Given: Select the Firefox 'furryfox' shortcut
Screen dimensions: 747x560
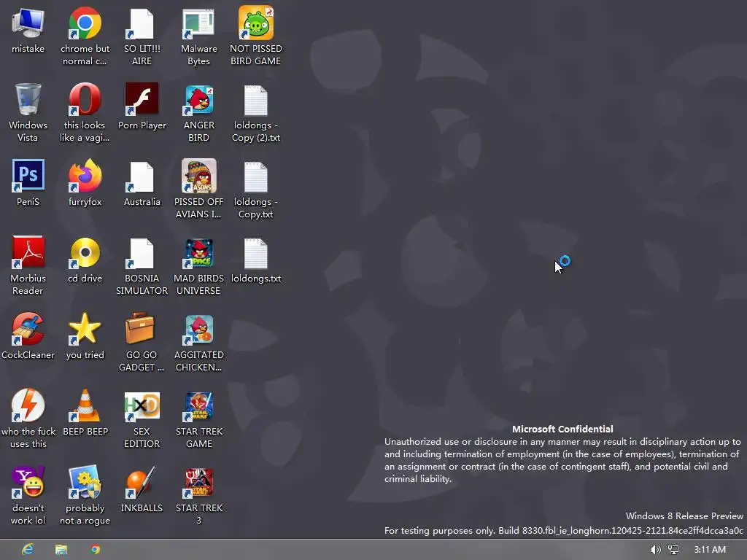Looking at the screenshot, I should pyautogui.click(x=85, y=176).
